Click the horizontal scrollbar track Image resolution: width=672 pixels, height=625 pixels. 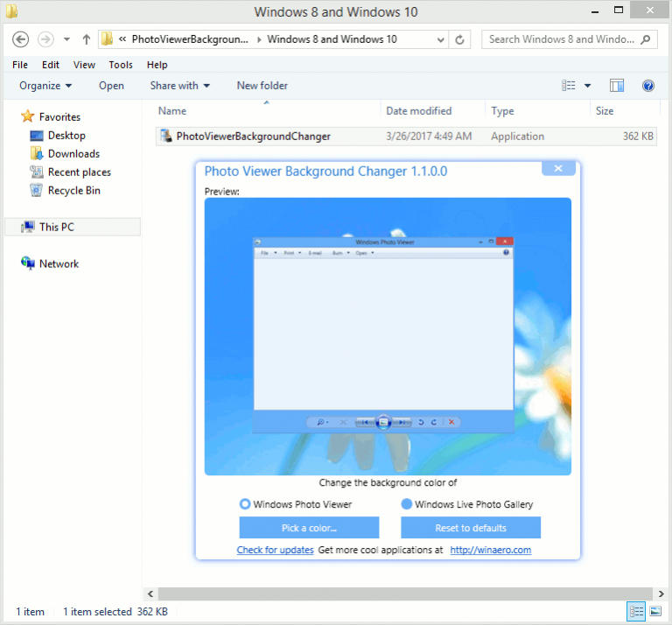(405, 593)
